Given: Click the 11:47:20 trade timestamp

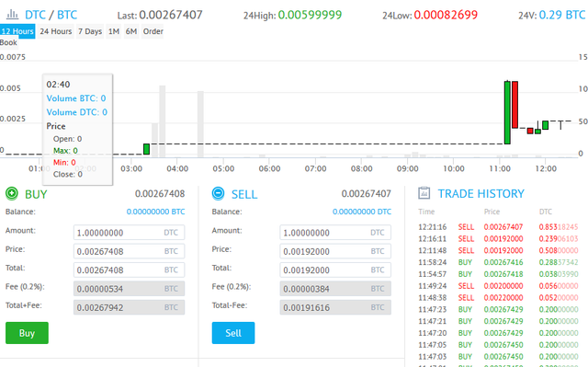Looking at the screenshot, I should pyautogui.click(x=433, y=333).
